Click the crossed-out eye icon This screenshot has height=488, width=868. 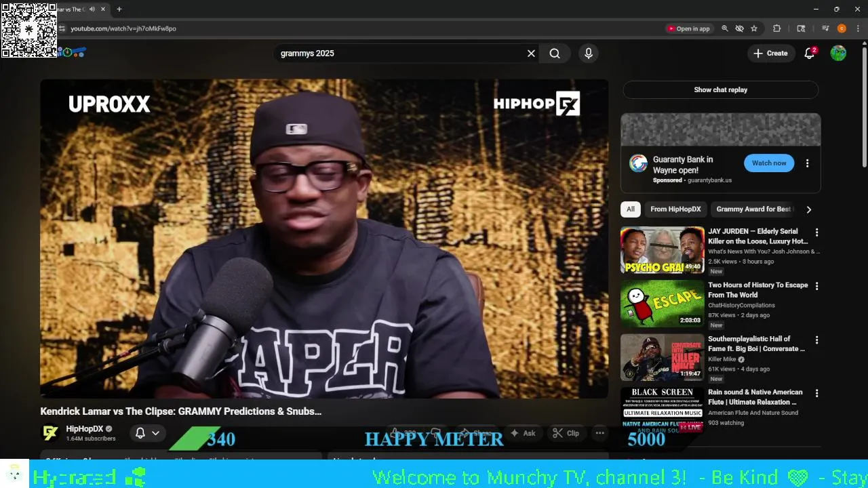(739, 28)
